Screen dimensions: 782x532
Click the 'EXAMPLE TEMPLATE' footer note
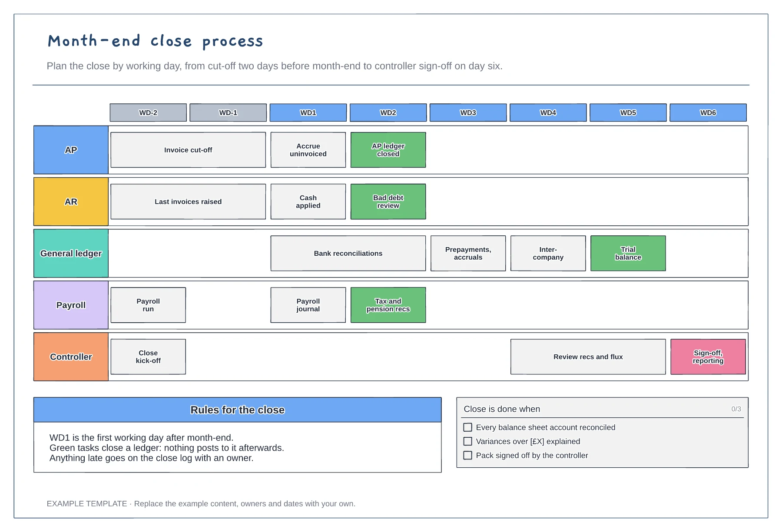tap(201, 503)
